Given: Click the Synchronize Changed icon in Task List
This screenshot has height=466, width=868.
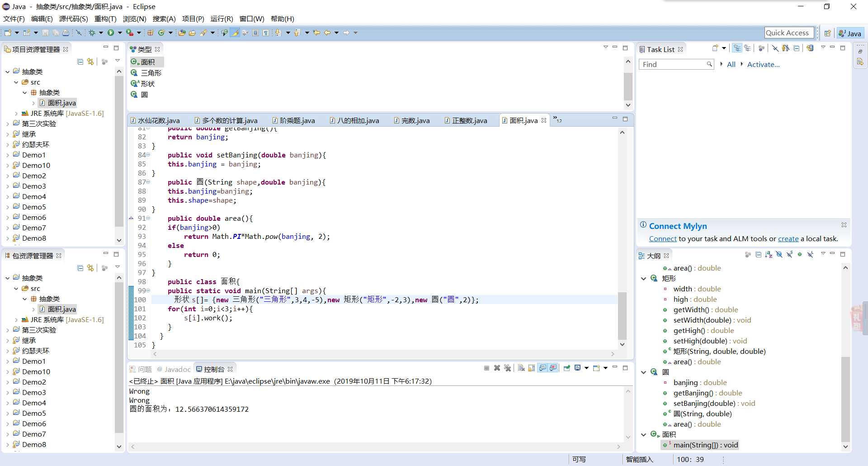Looking at the screenshot, I should [810, 48].
